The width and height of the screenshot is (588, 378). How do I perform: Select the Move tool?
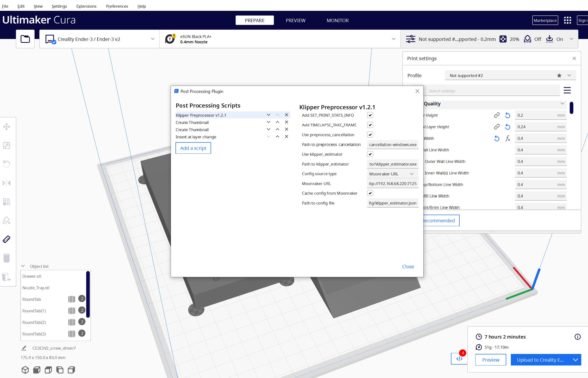pyautogui.click(x=7, y=127)
